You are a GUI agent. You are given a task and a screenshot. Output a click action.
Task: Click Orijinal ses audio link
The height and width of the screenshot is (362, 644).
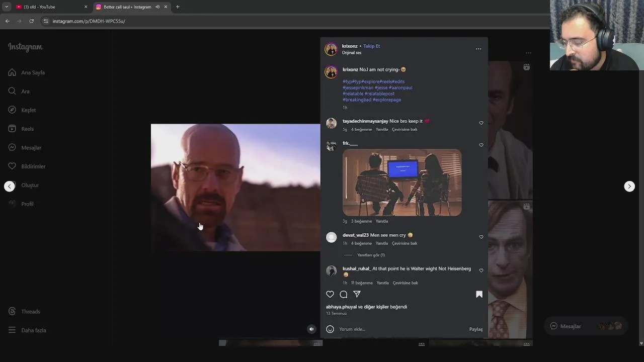point(352,53)
